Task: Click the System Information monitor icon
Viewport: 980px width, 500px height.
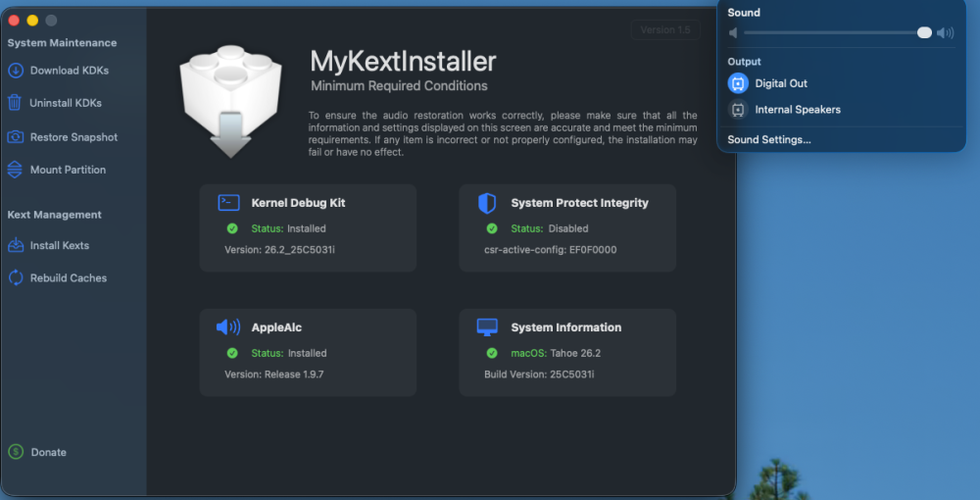Action: [x=487, y=326]
